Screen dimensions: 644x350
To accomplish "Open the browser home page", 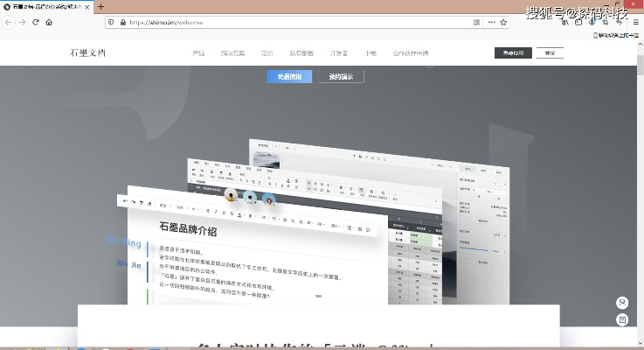I will point(49,22).
